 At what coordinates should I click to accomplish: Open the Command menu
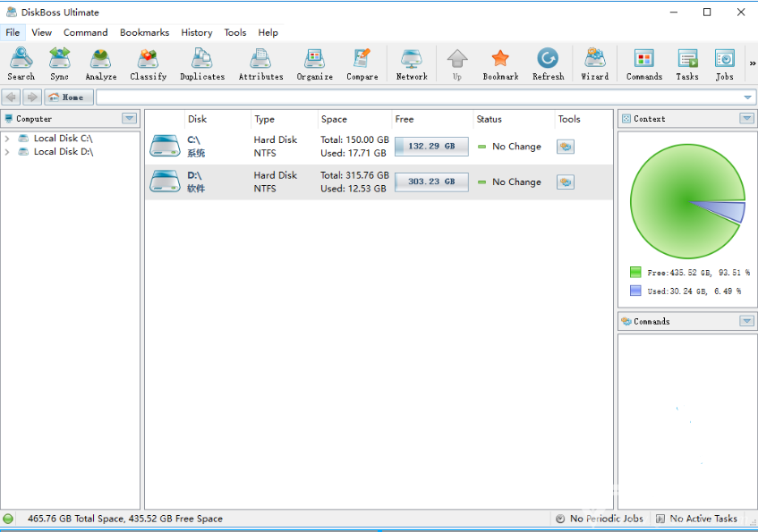(86, 32)
